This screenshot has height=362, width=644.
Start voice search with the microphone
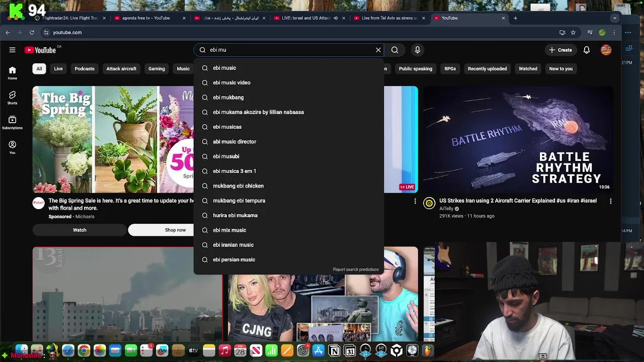(417, 50)
